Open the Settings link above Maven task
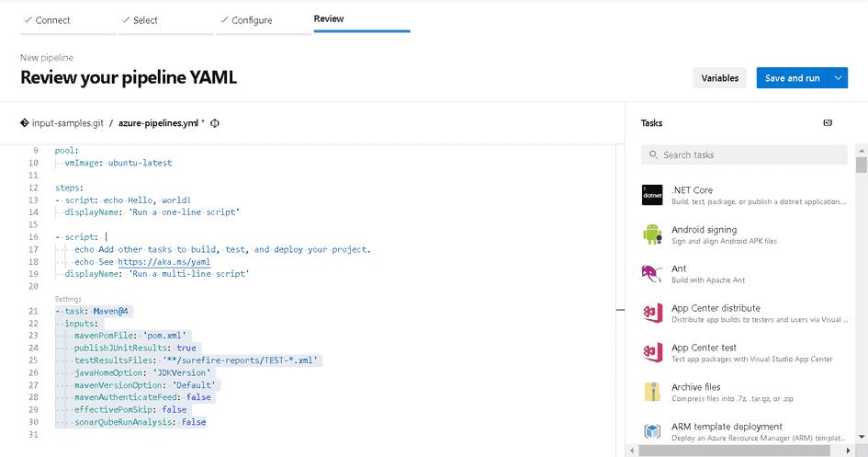This screenshot has width=868, height=457. point(68,299)
